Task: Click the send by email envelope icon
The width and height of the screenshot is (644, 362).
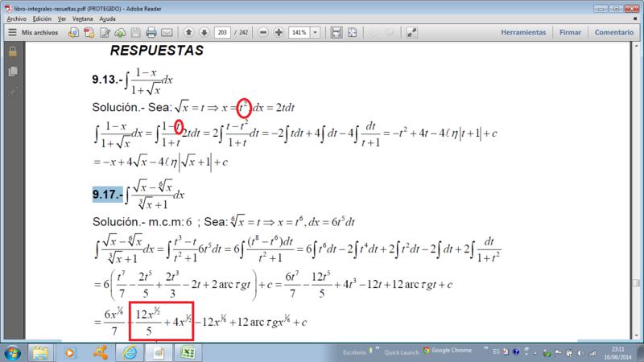Action: [x=167, y=33]
